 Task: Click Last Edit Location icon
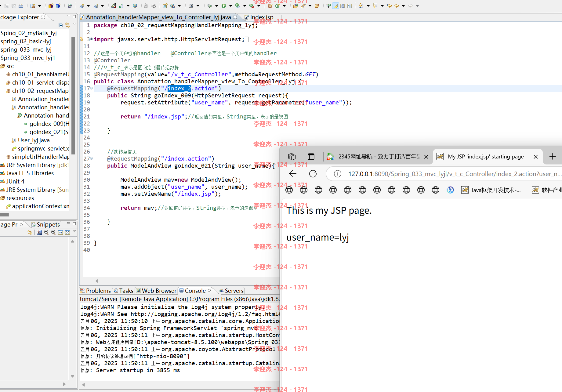389,6
